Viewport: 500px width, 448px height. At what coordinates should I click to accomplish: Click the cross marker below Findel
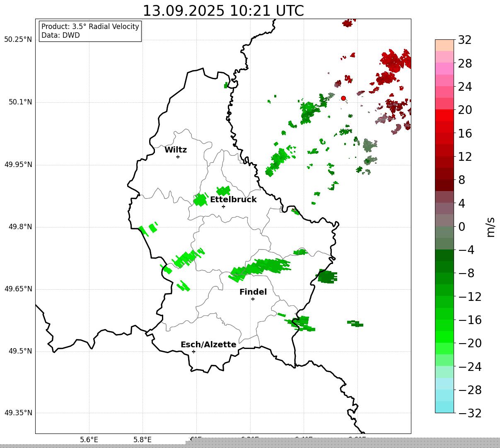pyautogui.click(x=253, y=299)
